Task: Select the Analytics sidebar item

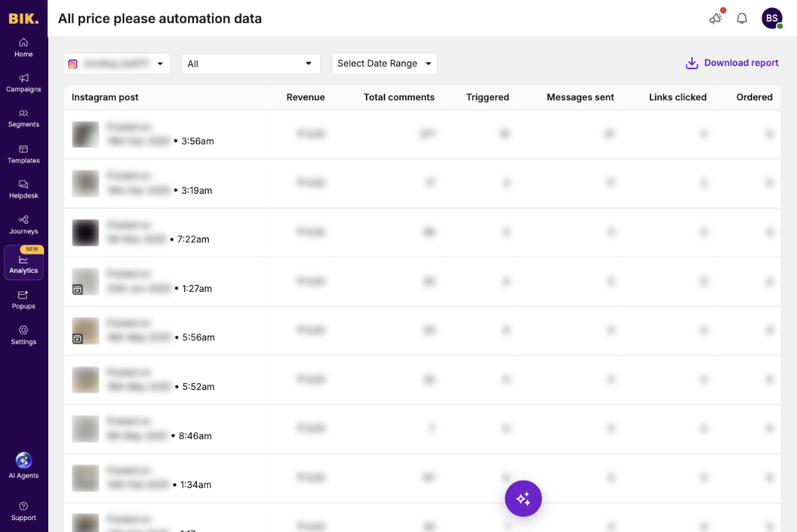Action: [23, 263]
